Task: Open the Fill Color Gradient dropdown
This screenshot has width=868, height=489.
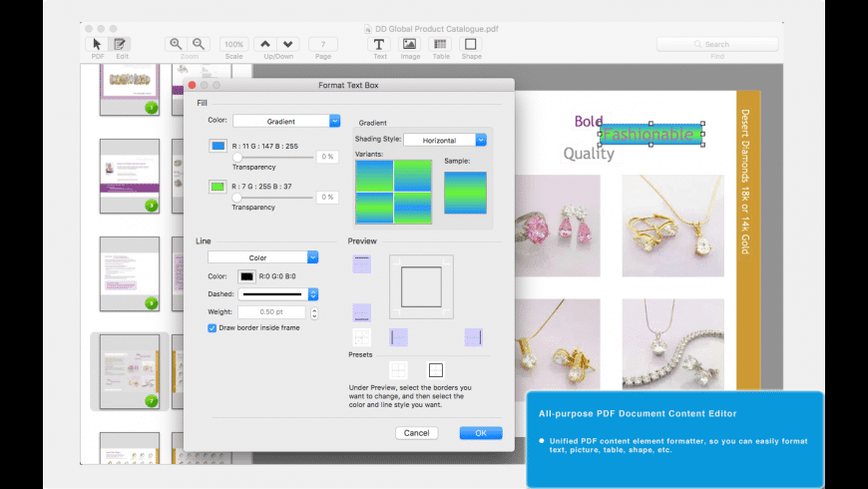Action: [x=286, y=121]
